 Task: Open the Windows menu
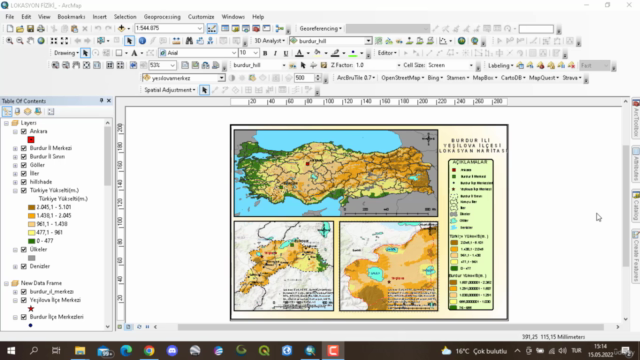click(233, 17)
